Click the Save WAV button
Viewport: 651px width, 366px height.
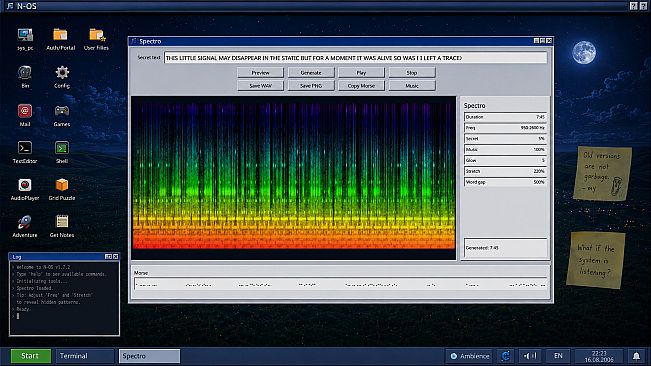pos(260,86)
